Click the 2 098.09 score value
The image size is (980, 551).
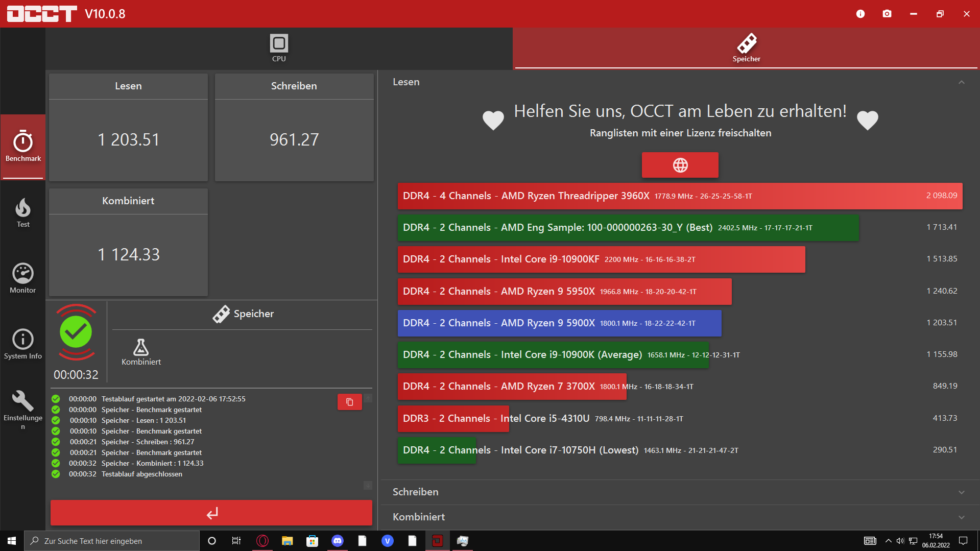[941, 196]
